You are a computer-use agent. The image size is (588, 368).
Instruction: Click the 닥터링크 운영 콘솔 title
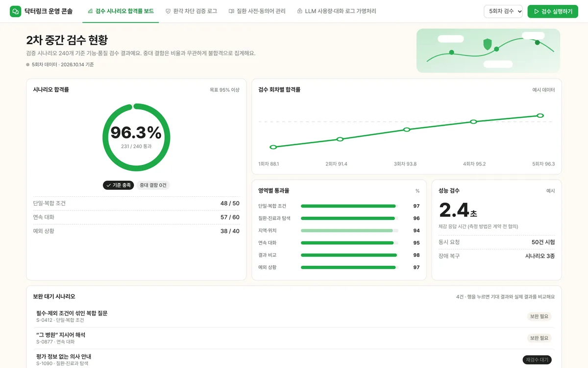pos(49,11)
